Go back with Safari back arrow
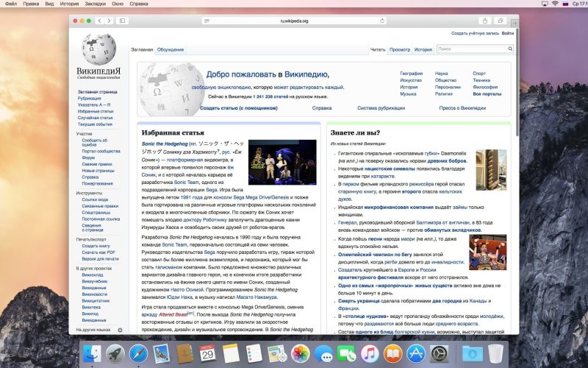588x368 pixels. tap(100, 21)
